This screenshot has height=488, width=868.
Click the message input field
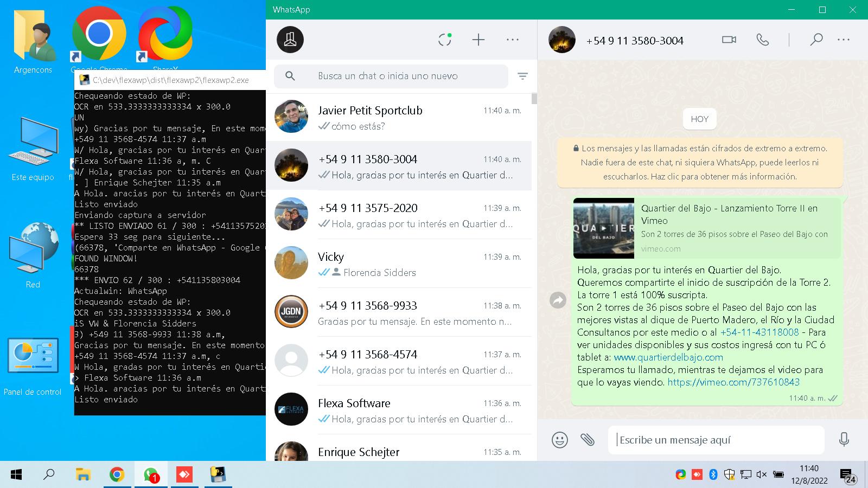point(716,440)
